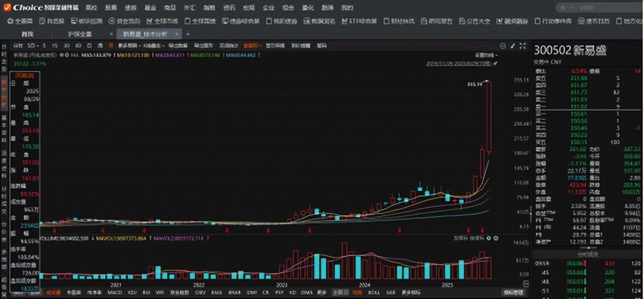Image resolution: width=644 pixels, height=299 pixels.
Task: Select the 5-minute period button
Action: click(x=44, y=45)
